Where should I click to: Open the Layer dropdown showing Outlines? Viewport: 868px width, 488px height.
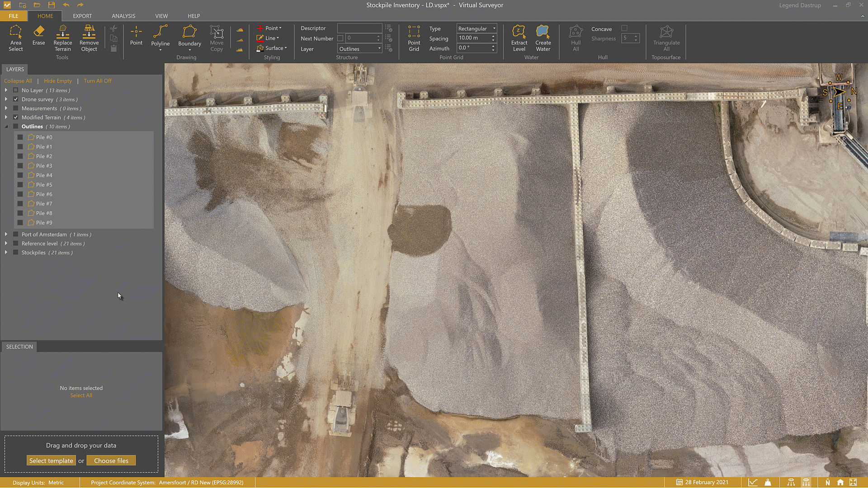pos(360,49)
